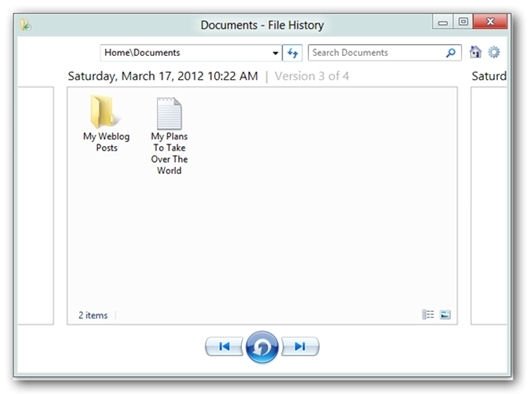This screenshot has height=394, width=528.
Task: Click the Saturday, March 17, 2012 date heading
Action: tap(163, 76)
